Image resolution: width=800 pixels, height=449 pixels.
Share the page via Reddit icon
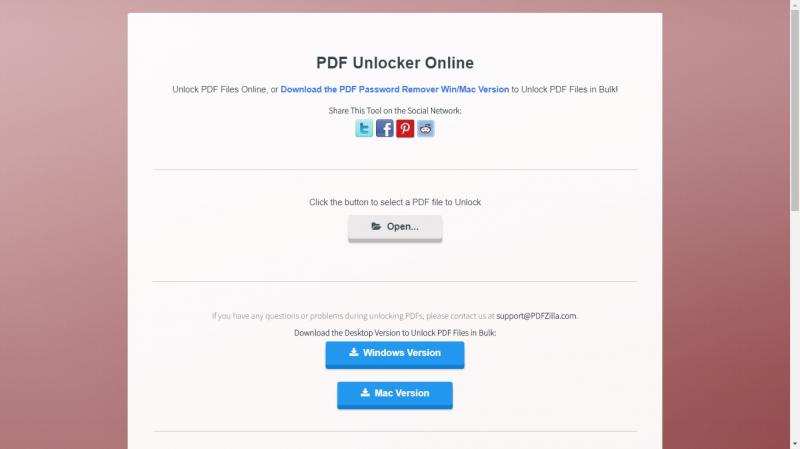click(426, 129)
